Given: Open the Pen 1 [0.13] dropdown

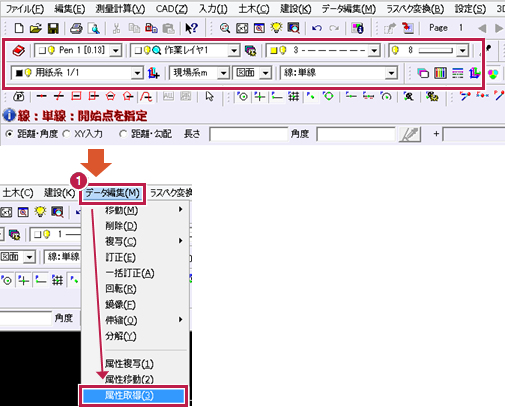Looking at the screenshot, I should coord(115,51).
